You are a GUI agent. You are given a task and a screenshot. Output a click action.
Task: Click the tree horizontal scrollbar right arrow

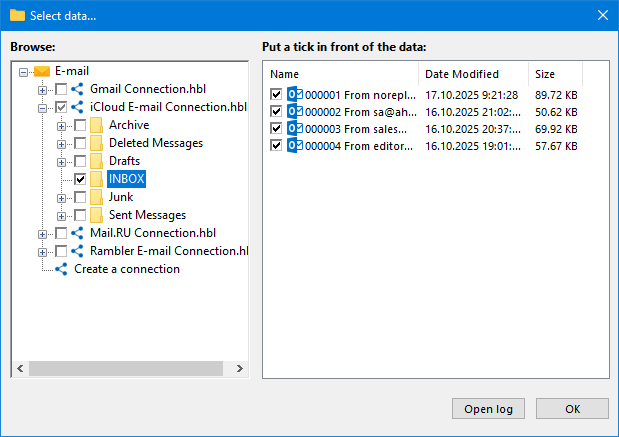[240, 368]
